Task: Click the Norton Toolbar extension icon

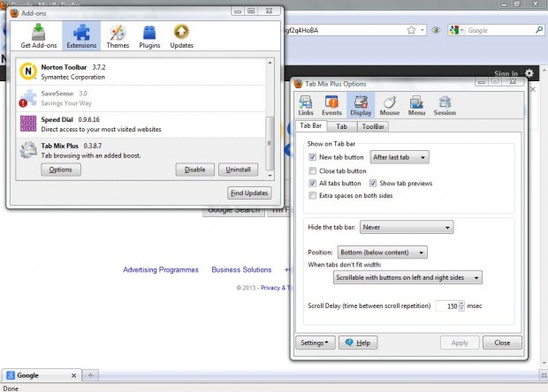Action: pos(28,72)
